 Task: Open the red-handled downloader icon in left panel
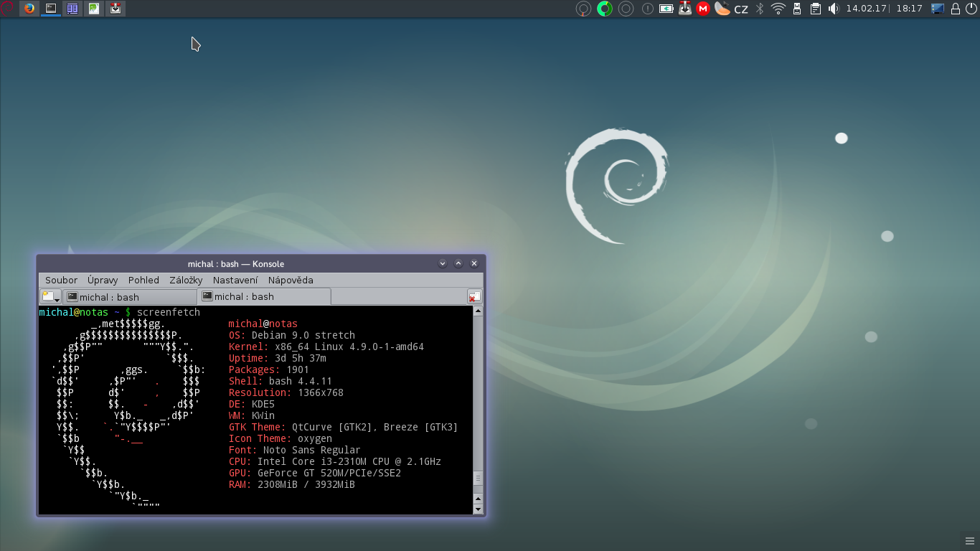[116, 9]
